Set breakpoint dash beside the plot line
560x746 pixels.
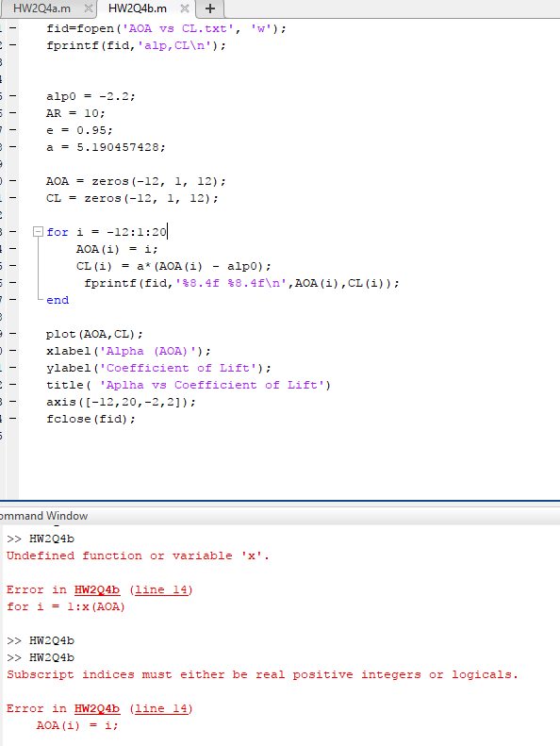(13, 334)
